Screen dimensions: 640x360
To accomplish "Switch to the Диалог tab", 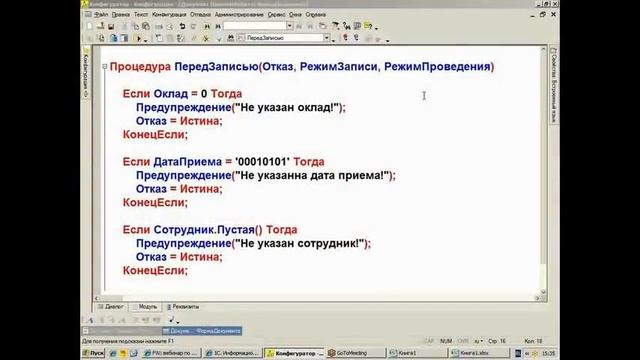I will [x=111, y=307].
